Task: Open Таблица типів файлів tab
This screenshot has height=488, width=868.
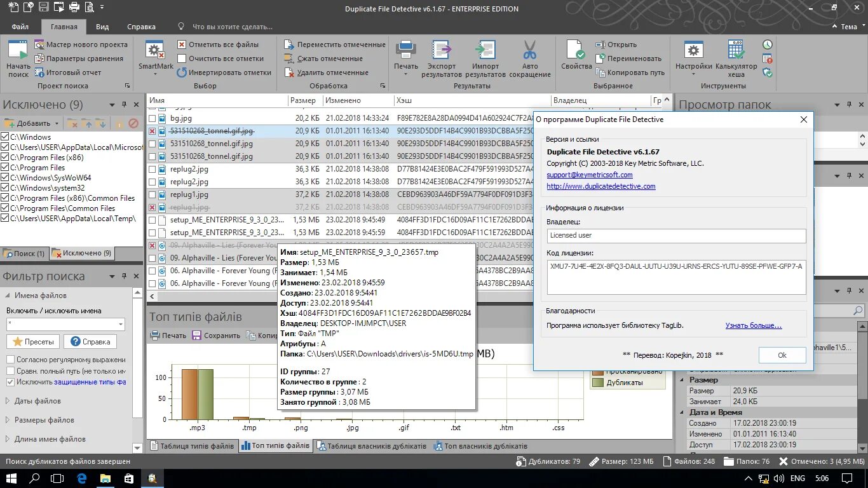Action: tap(192, 446)
